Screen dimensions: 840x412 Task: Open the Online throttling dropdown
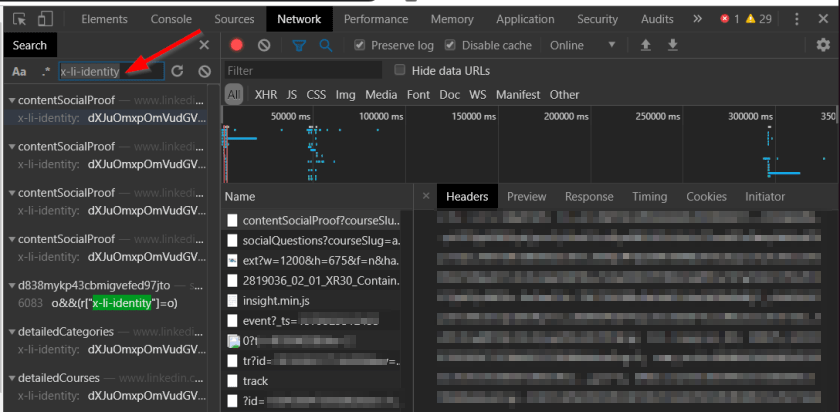click(x=581, y=45)
